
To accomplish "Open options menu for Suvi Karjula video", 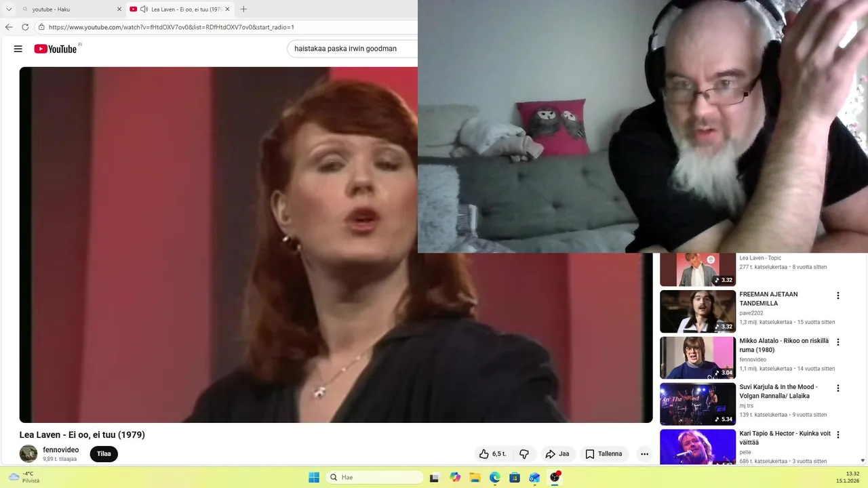I will point(838,388).
